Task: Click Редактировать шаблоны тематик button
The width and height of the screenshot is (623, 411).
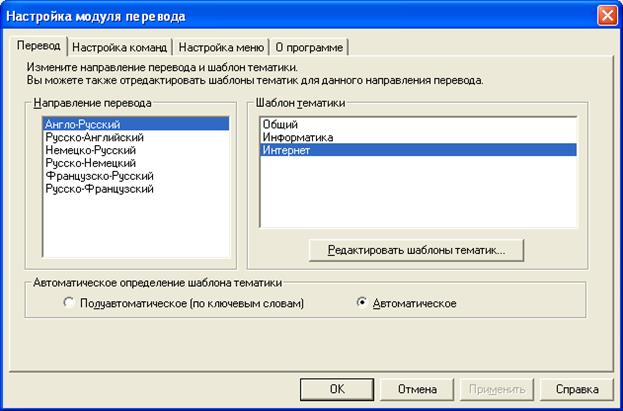Action: point(417,250)
